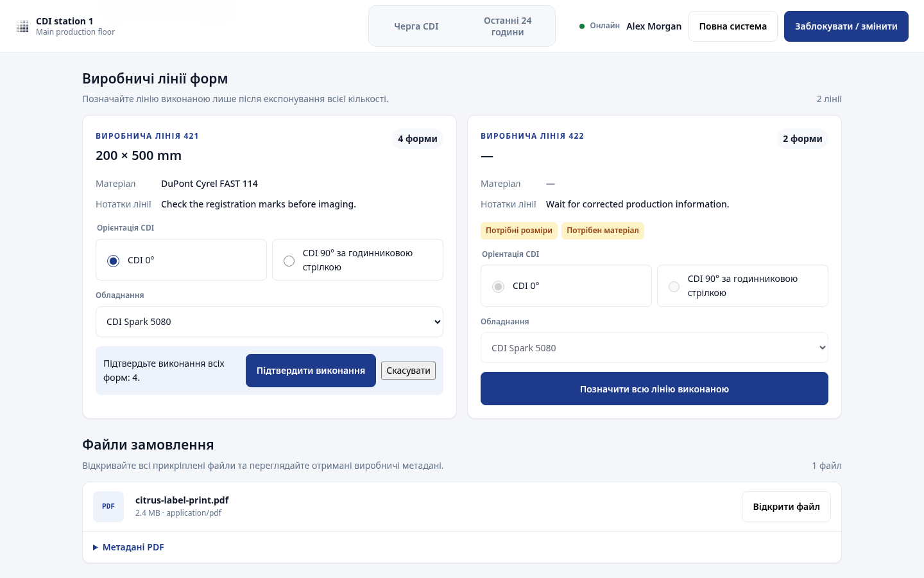Image resolution: width=924 pixels, height=578 pixels.
Task: Click the Потрібен матеріал warning badge
Action: click(603, 231)
